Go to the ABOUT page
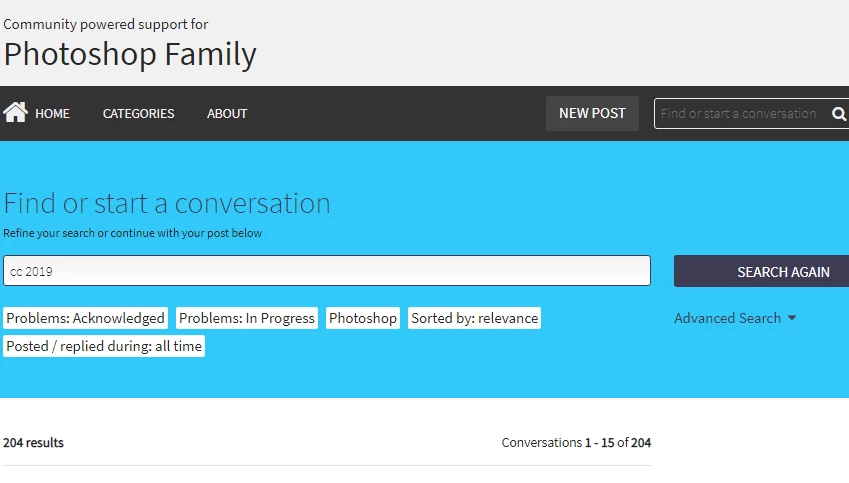The width and height of the screenshot is (849, 483). pyautogui.click(x=227, y=114)
